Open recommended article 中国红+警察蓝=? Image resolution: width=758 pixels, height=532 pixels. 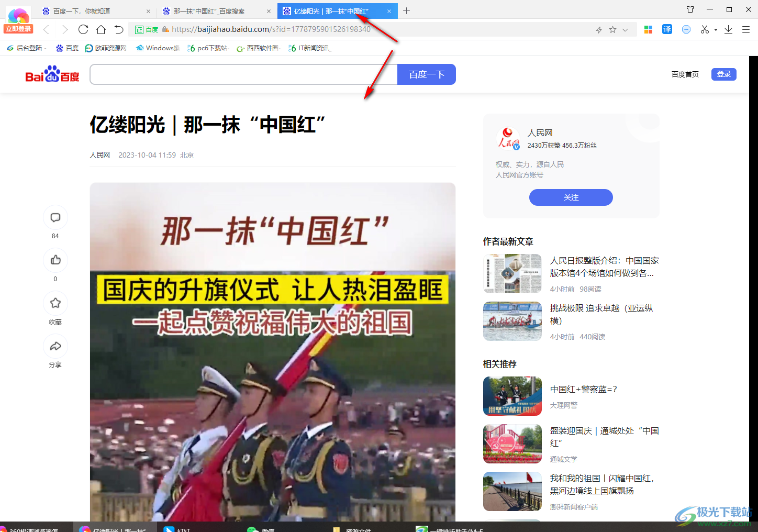click(x=584, y=389)
